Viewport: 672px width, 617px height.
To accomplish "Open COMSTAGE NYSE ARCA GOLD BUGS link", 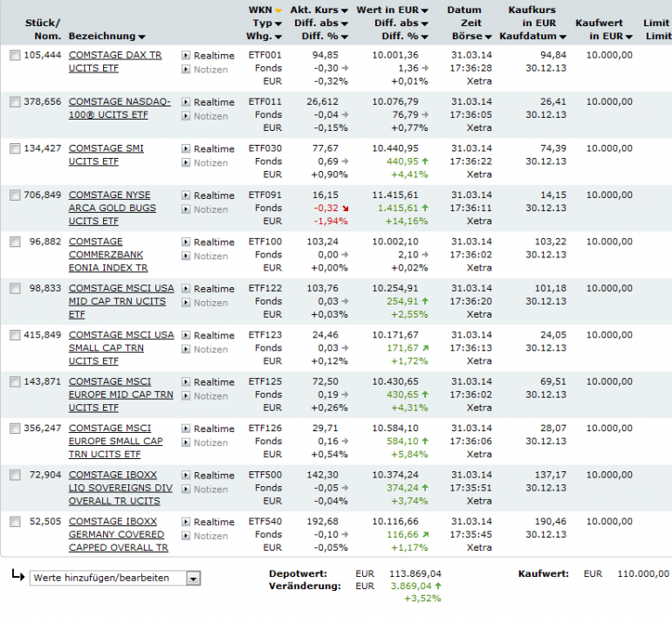I will (113, 209).
